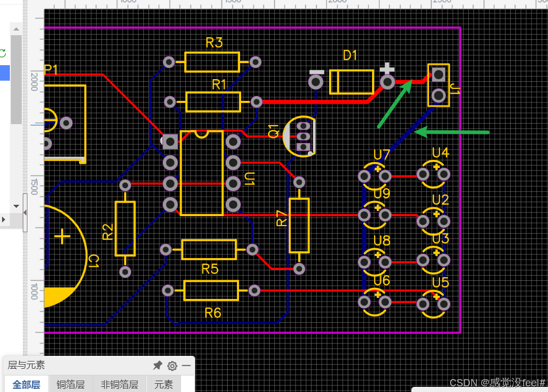Viewport: 548px width, 392px height.
Task: Collapse the left side panel with the handle arrow
Action: click(25, 213)
